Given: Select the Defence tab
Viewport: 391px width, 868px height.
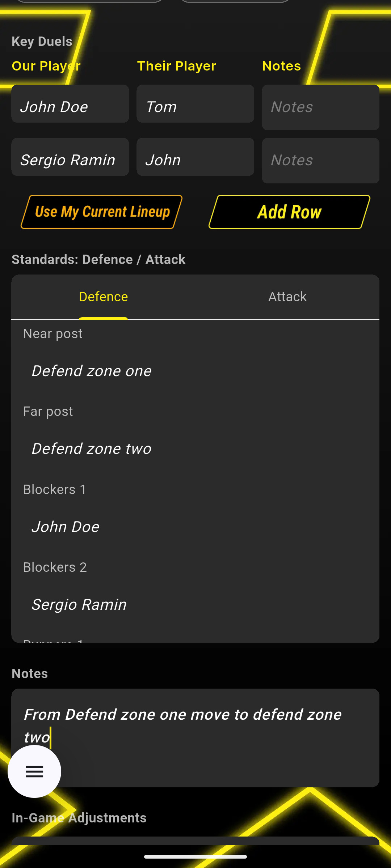Looking at the screenshot, I should tap(103, 297).
